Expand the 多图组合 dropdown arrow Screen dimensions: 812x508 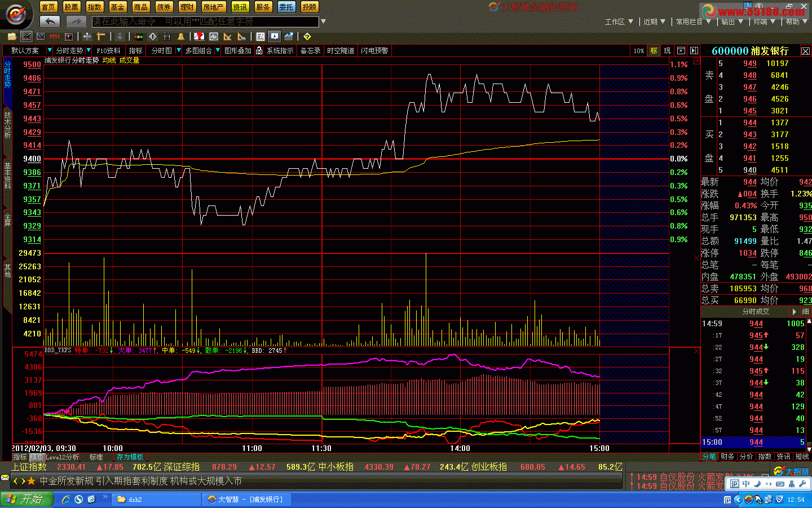coord(218,50)
